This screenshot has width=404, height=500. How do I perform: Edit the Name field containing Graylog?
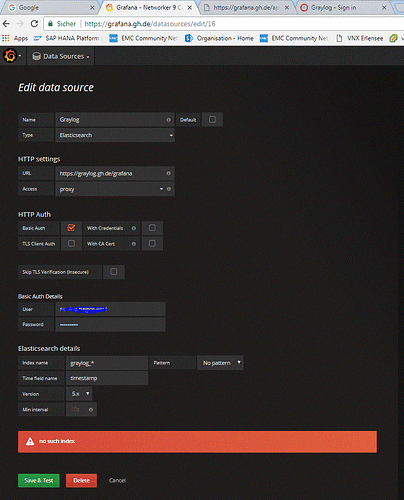point(115,120)
